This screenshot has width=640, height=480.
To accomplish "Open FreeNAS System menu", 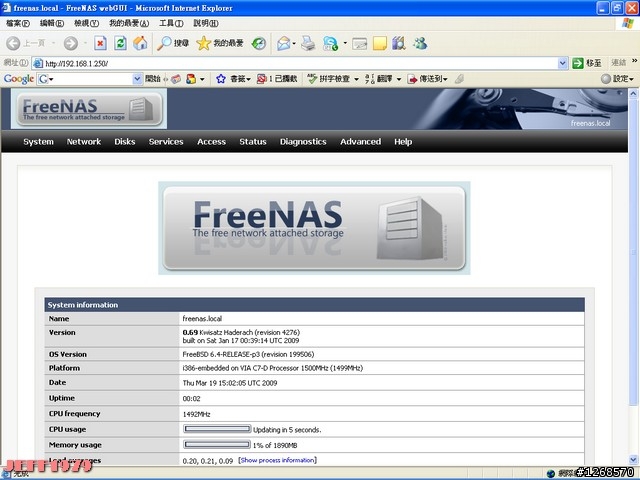I will pos(38,142).
